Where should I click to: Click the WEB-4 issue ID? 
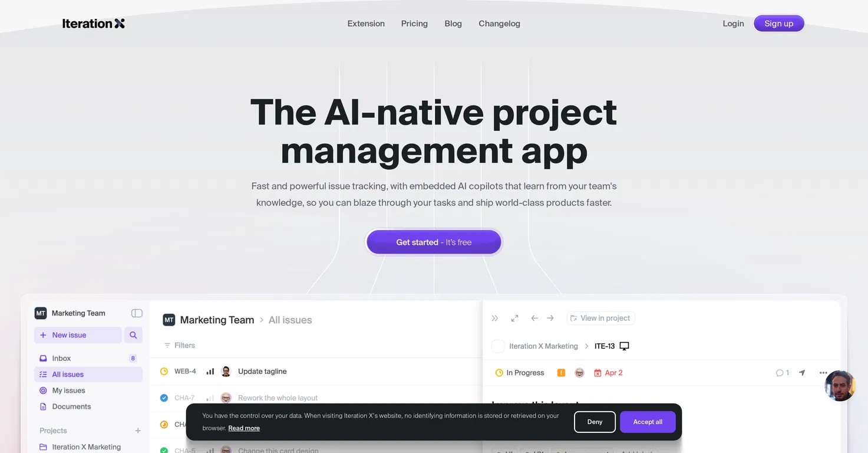click(x=185, y=372)
